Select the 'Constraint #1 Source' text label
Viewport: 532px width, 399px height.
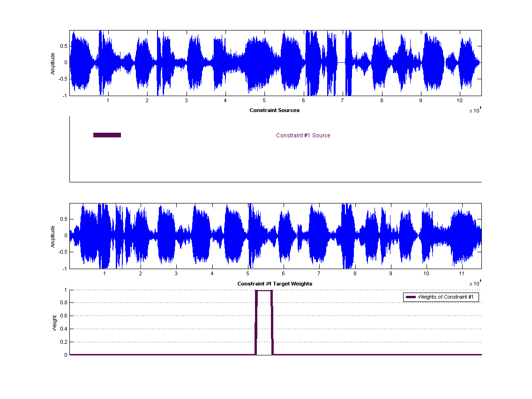pos(303,136)
